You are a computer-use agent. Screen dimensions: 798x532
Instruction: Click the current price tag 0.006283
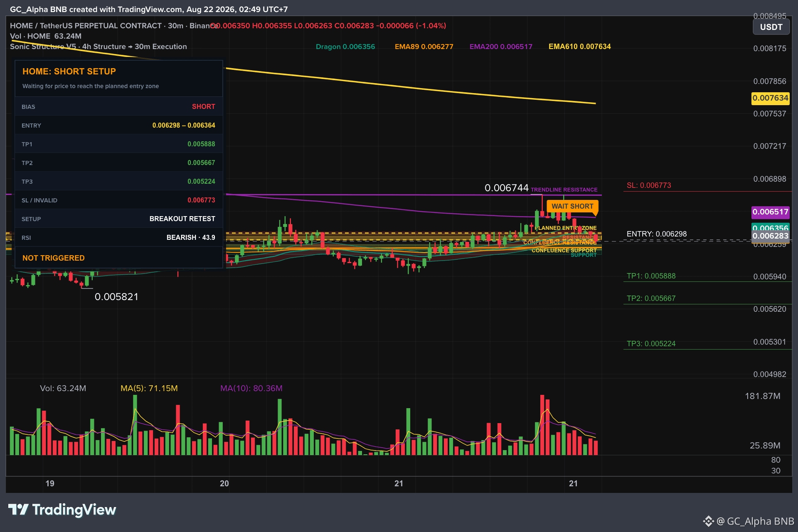tap(770, 236)
